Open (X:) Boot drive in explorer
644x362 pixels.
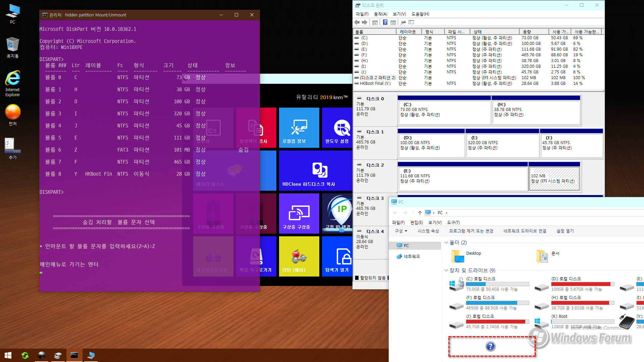pos(575,321)
